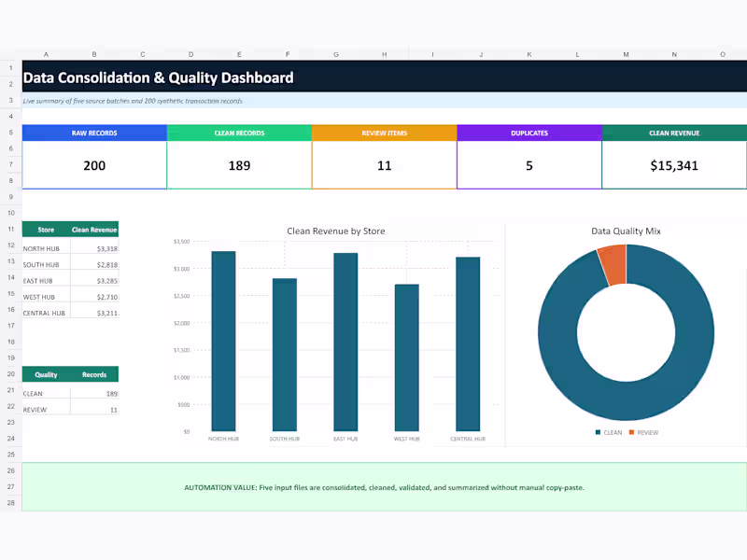Select the Records table header cell
This screenshot has width=747, height=560.
click(94, 374)
